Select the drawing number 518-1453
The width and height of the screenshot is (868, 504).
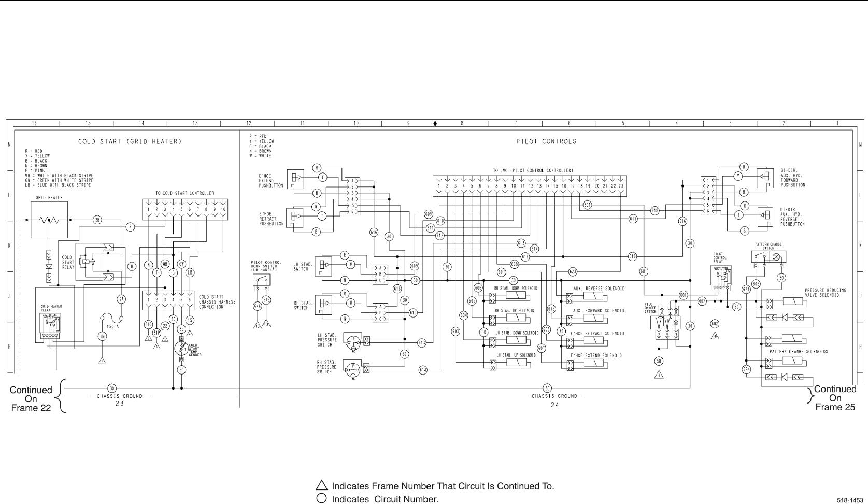click(850, 500)
